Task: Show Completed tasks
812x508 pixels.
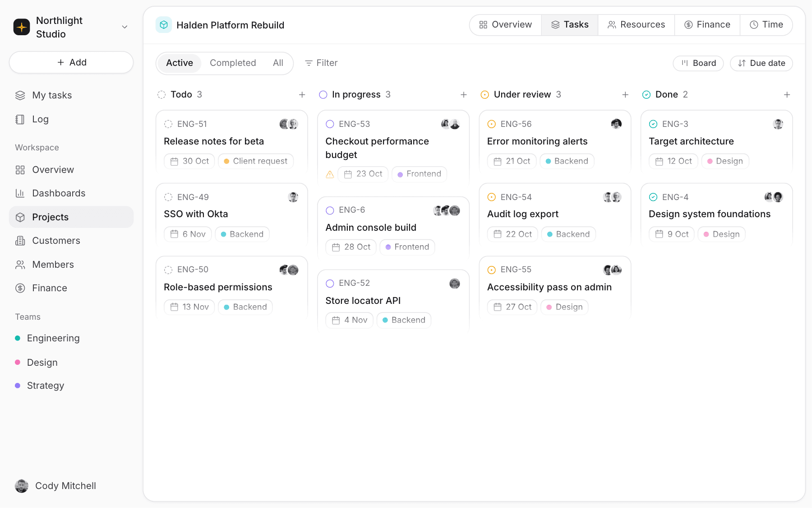Action: click(x=233, y=63)
